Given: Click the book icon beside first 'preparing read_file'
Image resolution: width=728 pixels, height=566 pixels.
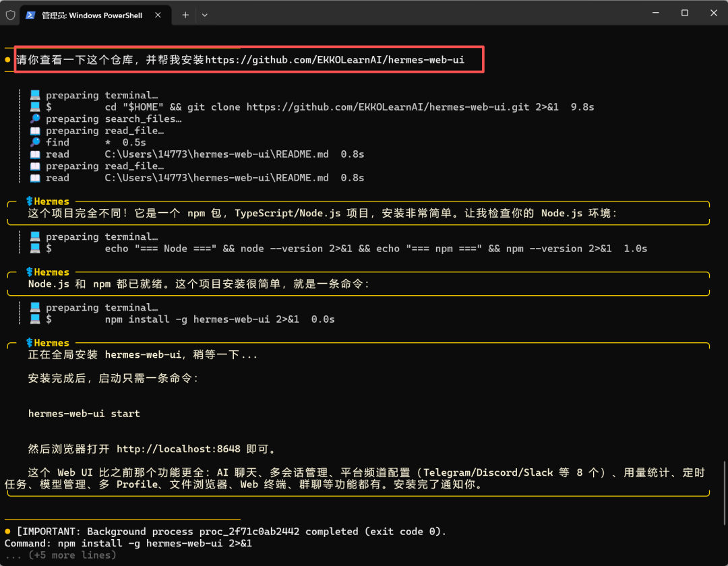Looking at the screenshot, I should (x=35, y=131).
